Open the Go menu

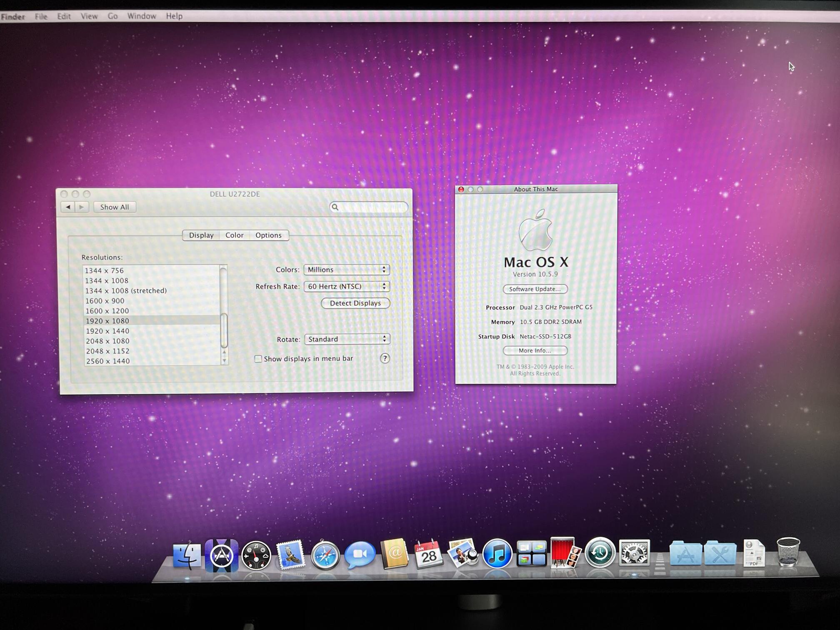tap(112, 16)
